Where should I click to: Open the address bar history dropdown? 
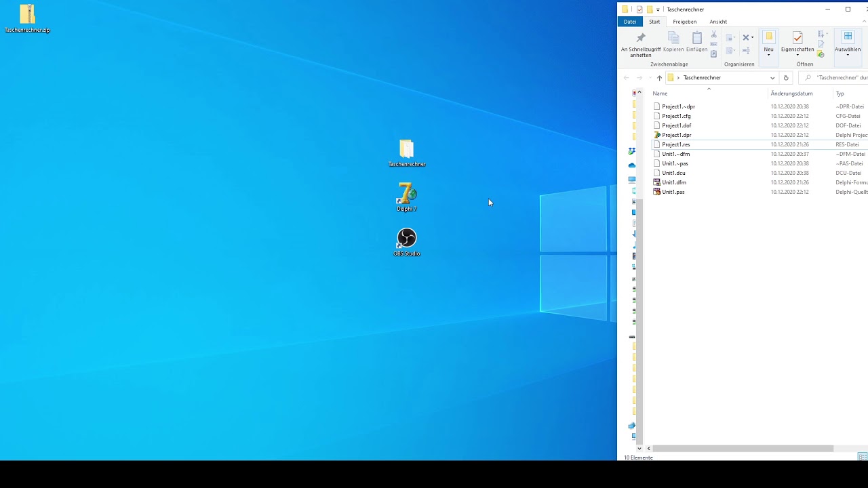point(772,78)
